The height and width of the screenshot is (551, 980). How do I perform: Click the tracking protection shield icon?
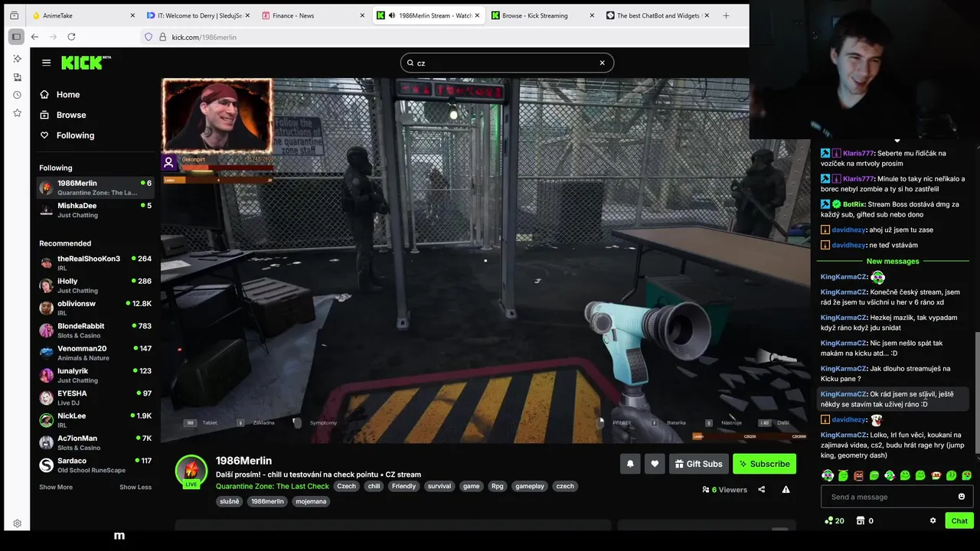[x=149, y=37]
